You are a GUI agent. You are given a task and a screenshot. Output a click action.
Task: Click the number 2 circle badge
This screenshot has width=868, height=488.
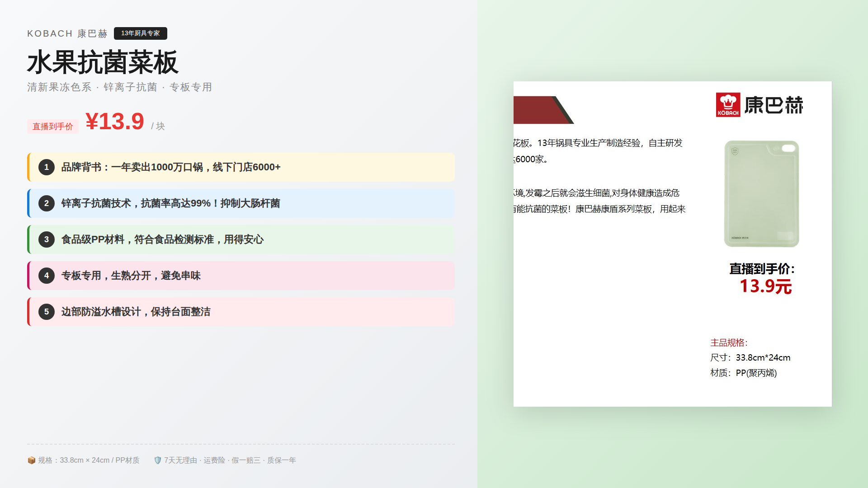tap(47, 203)
